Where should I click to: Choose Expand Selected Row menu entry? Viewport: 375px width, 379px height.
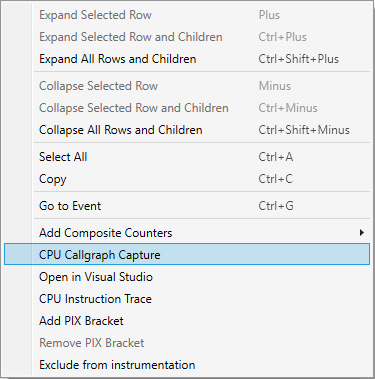coord(187,15)
